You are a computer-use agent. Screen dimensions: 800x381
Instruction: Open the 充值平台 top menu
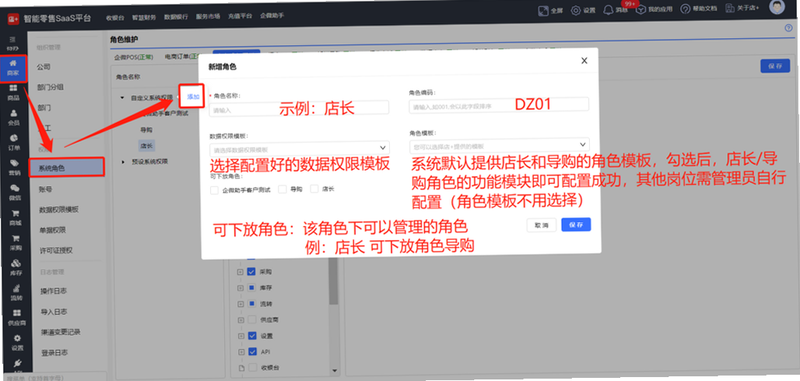click(240, 16)
